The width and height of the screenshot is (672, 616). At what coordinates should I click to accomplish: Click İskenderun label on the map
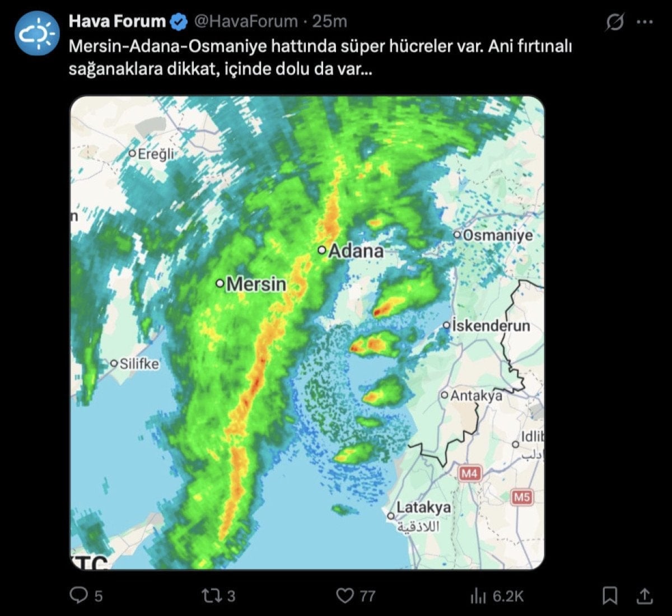tap(491, 325)
